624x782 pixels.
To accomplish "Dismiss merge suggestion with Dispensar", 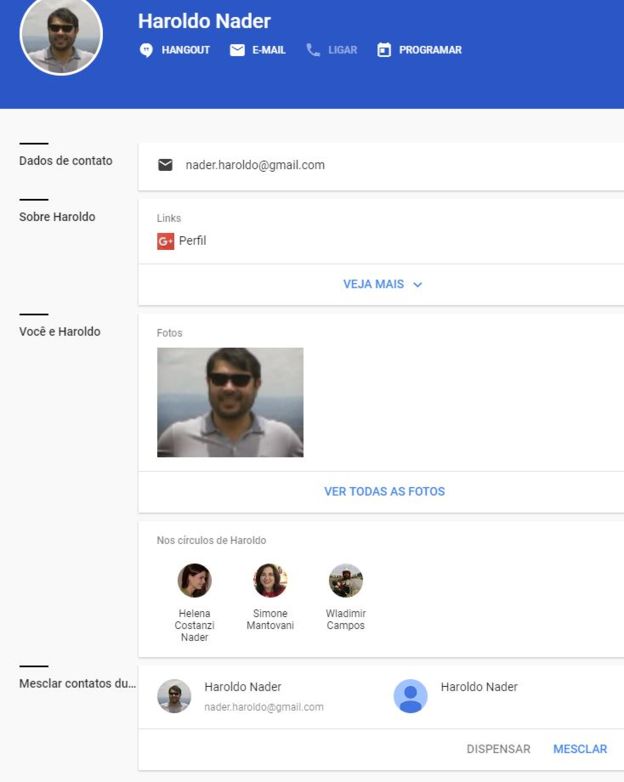I will click(498, 749).
